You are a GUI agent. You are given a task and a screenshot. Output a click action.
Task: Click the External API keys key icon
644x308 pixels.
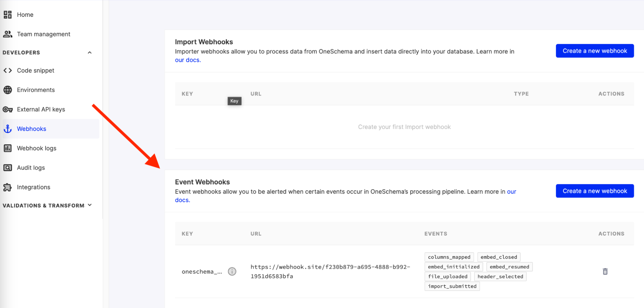pyautogui.click(x=8, y=110)
